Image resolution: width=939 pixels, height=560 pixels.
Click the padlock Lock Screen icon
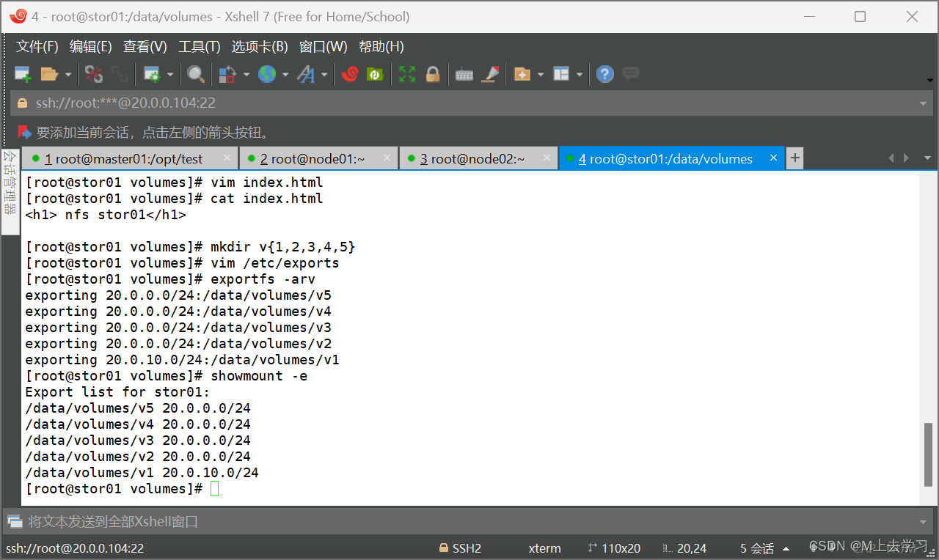pyautogui.click(x=432, y=74)
